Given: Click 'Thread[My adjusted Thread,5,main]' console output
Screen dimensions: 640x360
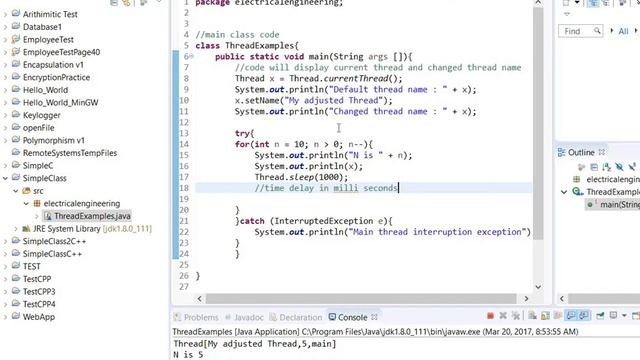Looking at the screenshot, I should [x=255, y=344].
